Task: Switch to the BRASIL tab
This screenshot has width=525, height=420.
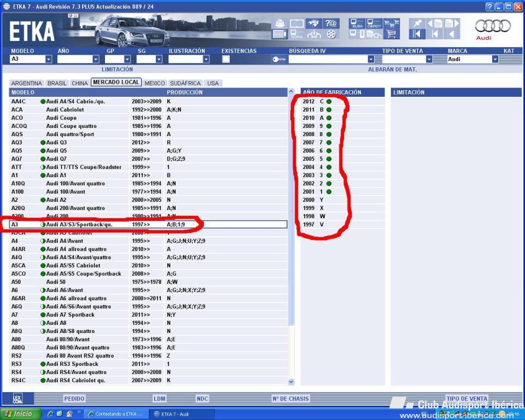Action: pyautogui.click(x=57, y=83)
